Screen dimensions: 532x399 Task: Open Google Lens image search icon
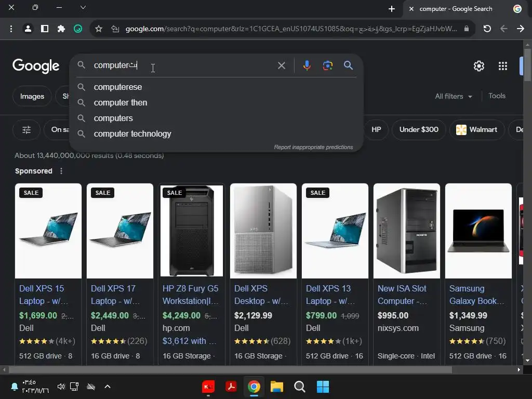(327, 65)
